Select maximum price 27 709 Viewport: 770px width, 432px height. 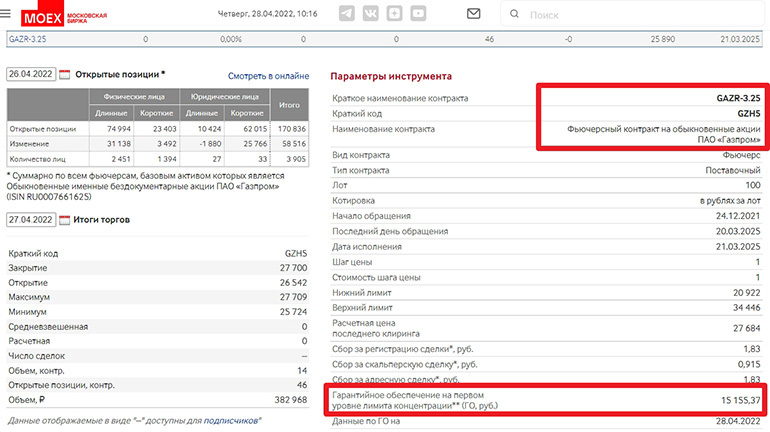click(293, 297)
